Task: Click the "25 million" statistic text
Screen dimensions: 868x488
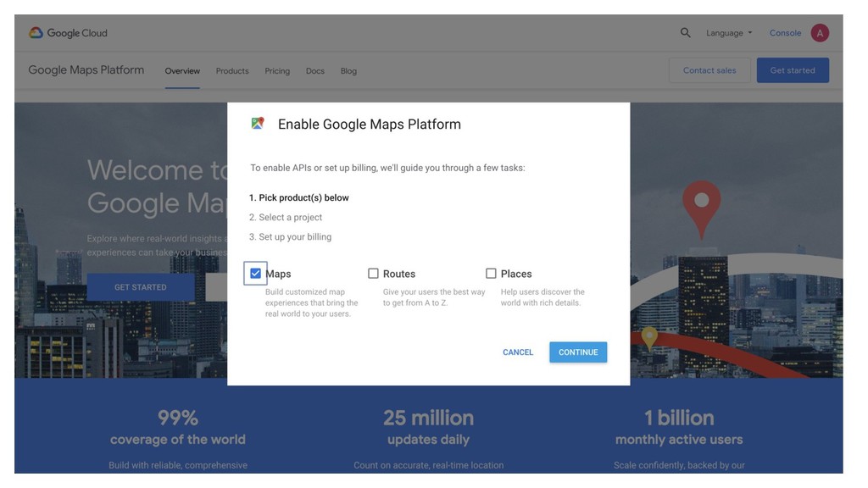Action: click(428, 418)
